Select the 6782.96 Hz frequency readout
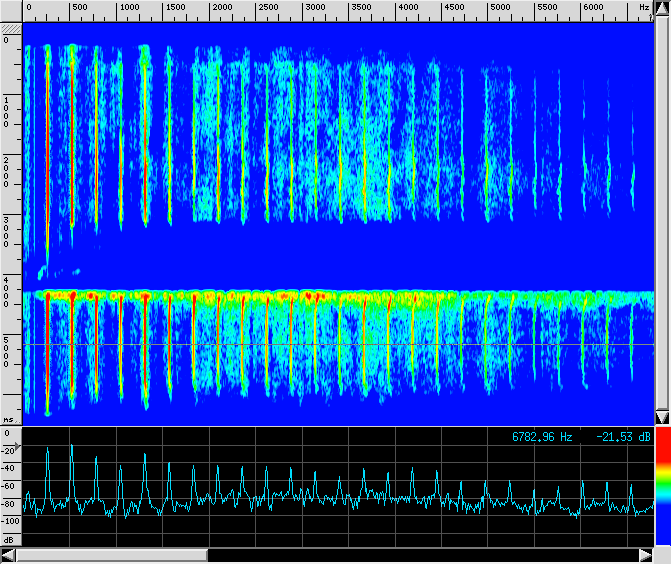The width and height of the screenshot is (671, 564). tap(542, 437)
